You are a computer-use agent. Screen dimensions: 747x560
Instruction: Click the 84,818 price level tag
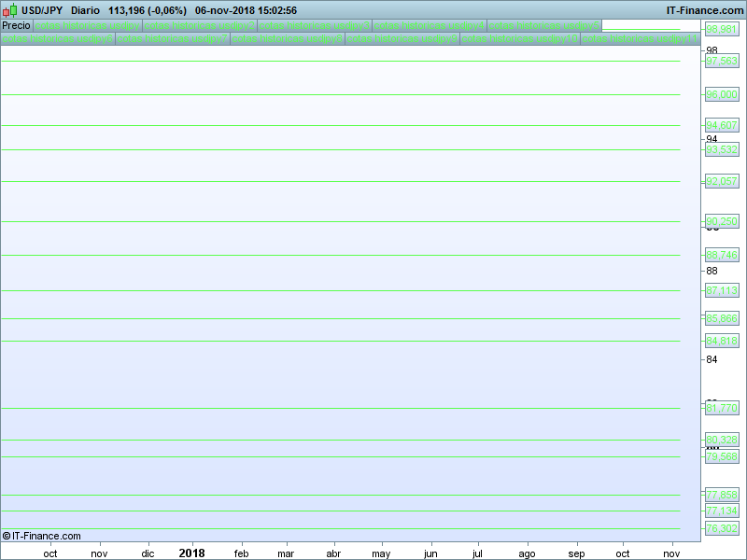(722, 341)
